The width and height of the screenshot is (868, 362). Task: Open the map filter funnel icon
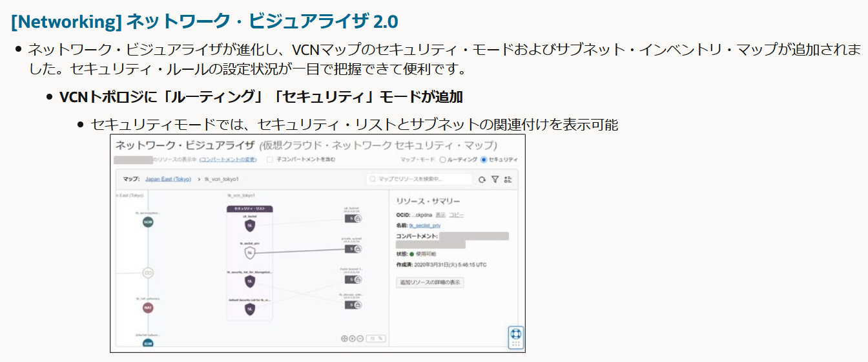(495, 180)
